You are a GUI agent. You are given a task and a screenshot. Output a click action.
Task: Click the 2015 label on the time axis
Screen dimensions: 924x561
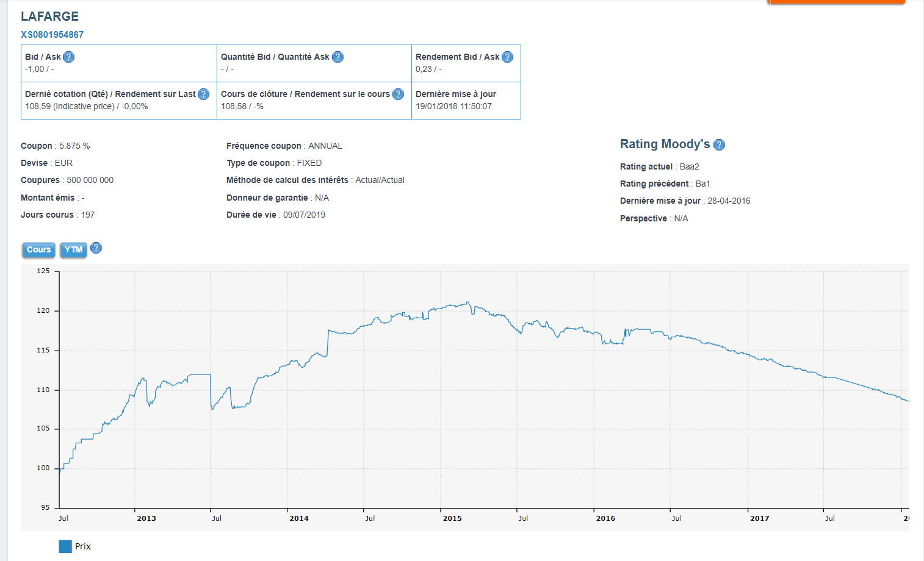pos(452,518)
